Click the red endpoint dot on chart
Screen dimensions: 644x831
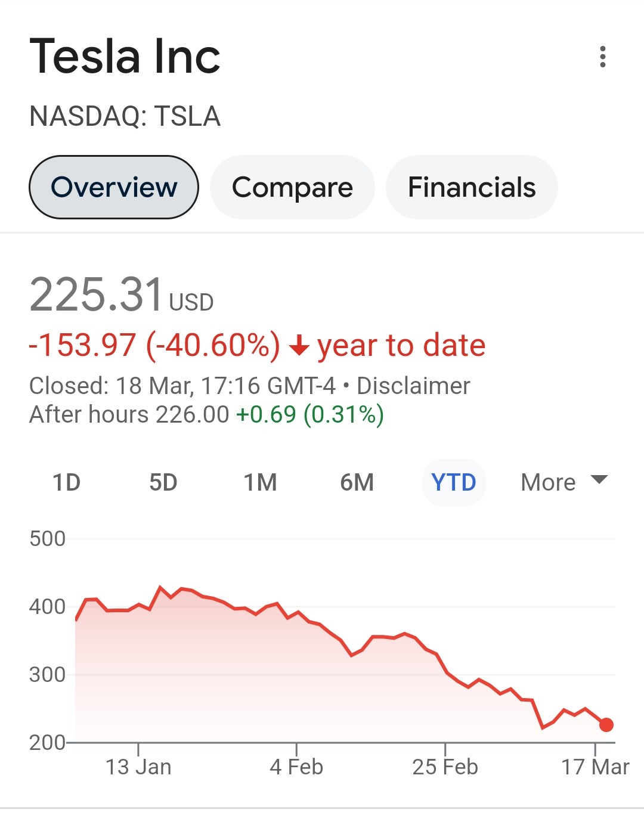pos(606,725)
